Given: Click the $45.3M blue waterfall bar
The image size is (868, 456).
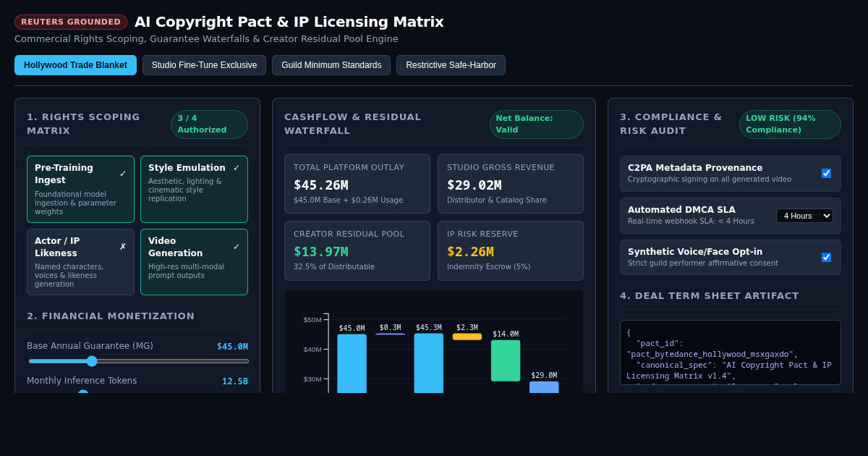Looking at the screenshot, I should [x=429, y=363].
